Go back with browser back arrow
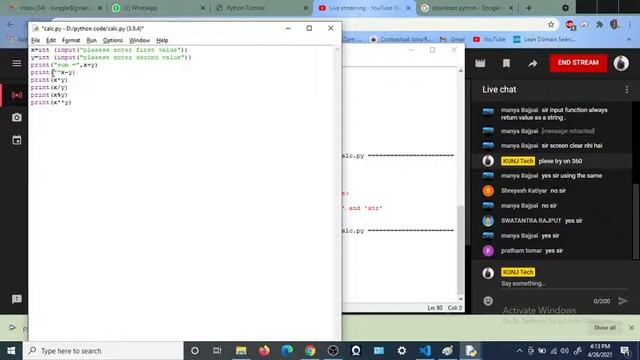The height and width of the screenshot is (360, 640). pyautogui.click(x=11, y=25)
